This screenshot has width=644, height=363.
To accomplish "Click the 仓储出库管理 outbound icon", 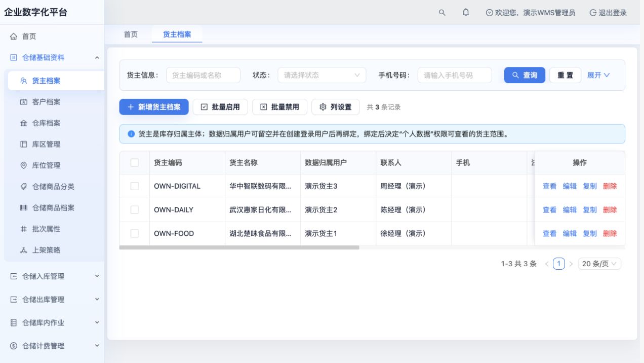I will (14, 300).
